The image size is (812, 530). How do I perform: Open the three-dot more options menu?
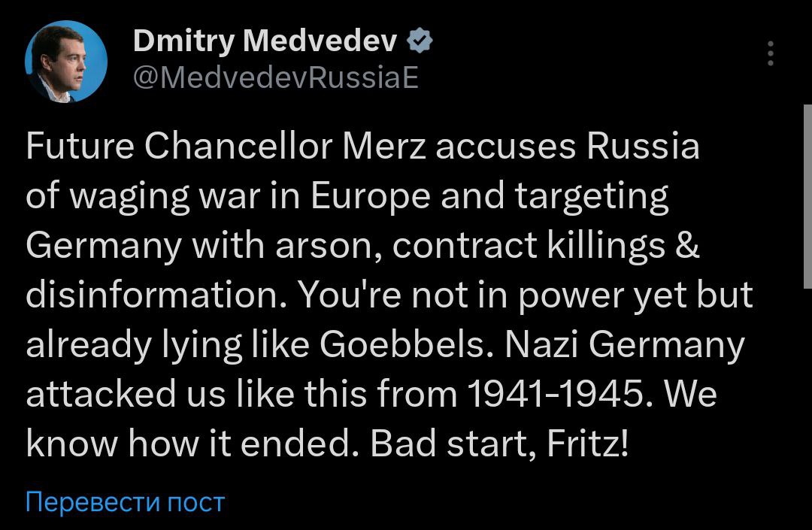click(x=771, y=55)
